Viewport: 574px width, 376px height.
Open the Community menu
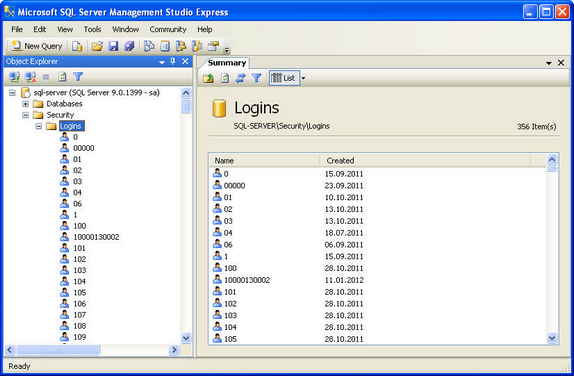pyautogui.click(x=168, y=29)
